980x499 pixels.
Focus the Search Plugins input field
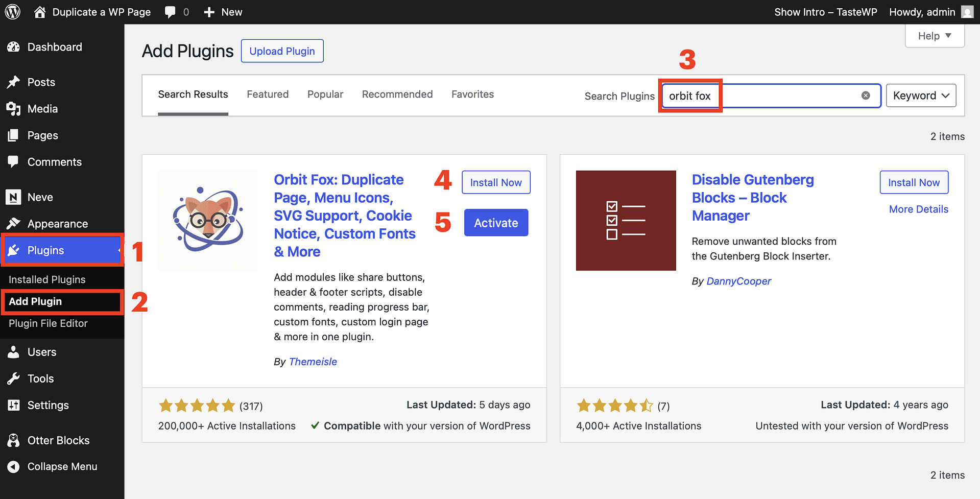click(786, 96)
